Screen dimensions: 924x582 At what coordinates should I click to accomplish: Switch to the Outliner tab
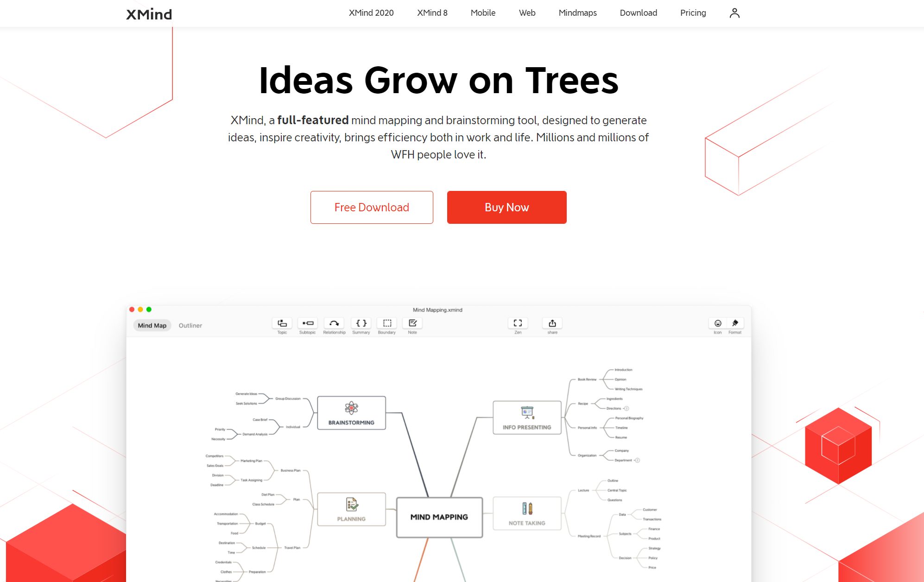pyautogui.click(x=190, y=325)
